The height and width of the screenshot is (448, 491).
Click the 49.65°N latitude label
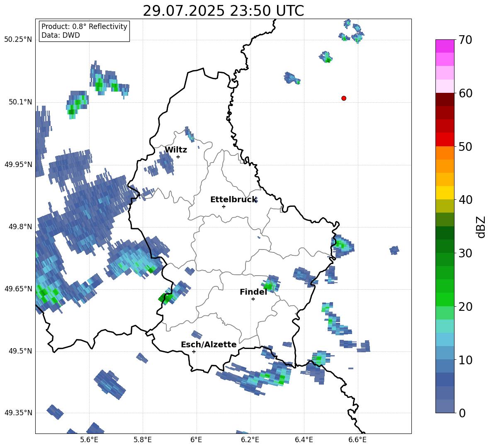tap(18, 288)
